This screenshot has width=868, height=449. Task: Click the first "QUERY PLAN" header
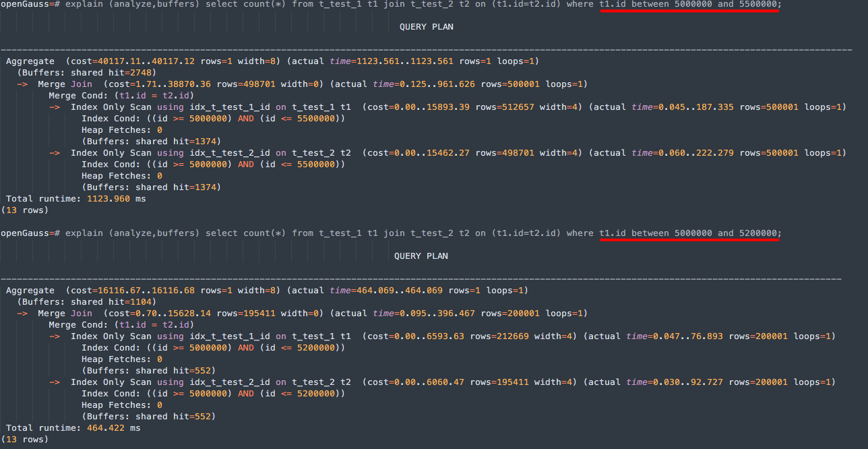point(426,27)
